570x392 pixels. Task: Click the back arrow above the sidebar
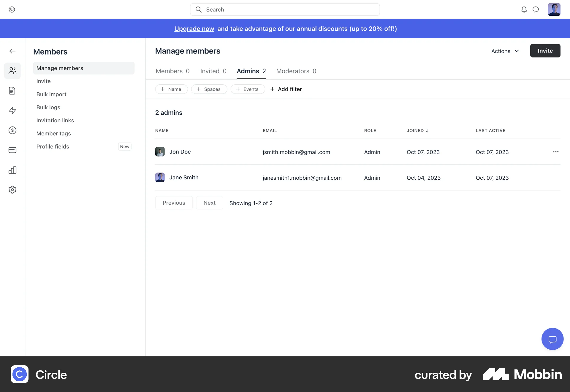tap(12, 51)
